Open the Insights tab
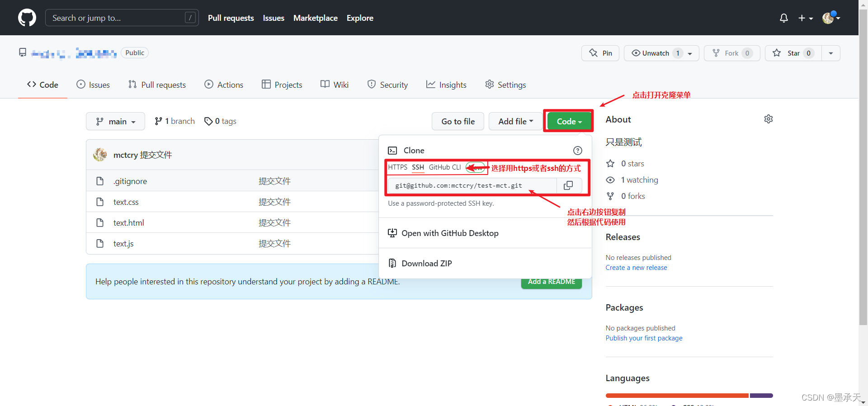 (x=446, y=85)
